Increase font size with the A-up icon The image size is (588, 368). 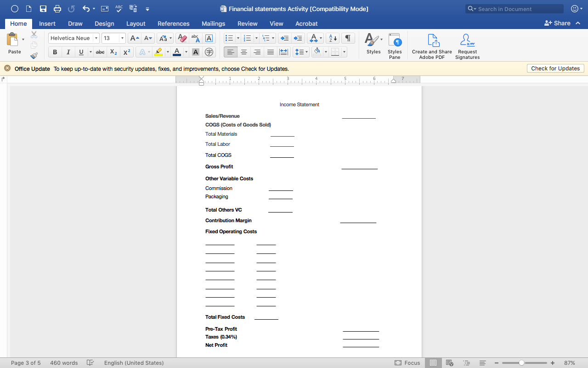click(x=134, y=38)
